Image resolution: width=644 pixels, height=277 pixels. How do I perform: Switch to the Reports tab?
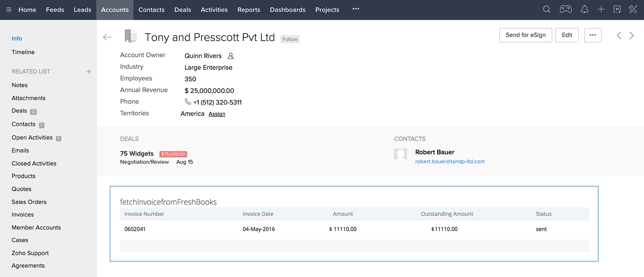pos(249,10)
